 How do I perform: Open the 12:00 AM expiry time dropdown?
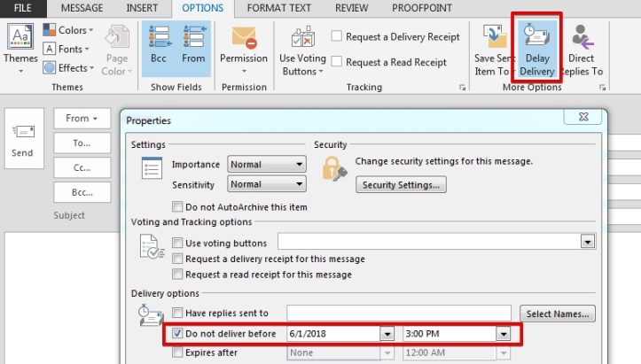(x=504, y=352)
